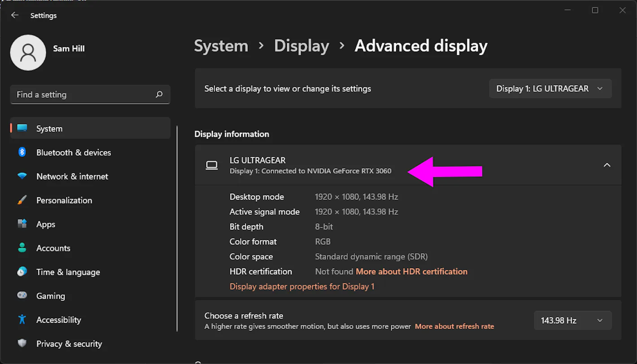The width and height of the screenshot is (637, 364).
Task: Click the user profile avatar icon
Action: point(28,52)
